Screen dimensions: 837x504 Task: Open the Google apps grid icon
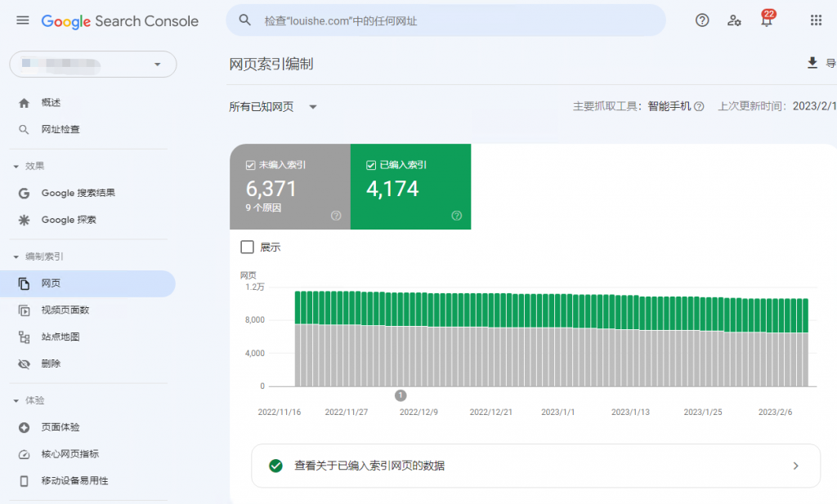point(816,20)
